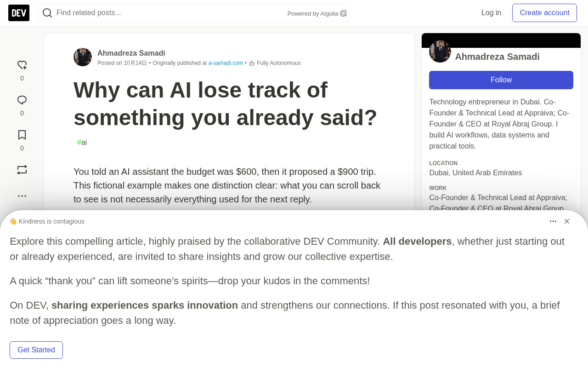Screen dimensions: 588x368
Task: Click the post title heading
Action: [x=226, y=103]
